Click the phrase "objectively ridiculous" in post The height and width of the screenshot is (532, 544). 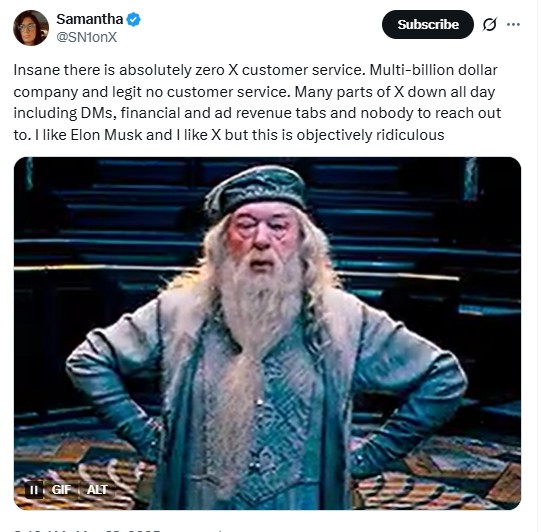tap(370, 135)
